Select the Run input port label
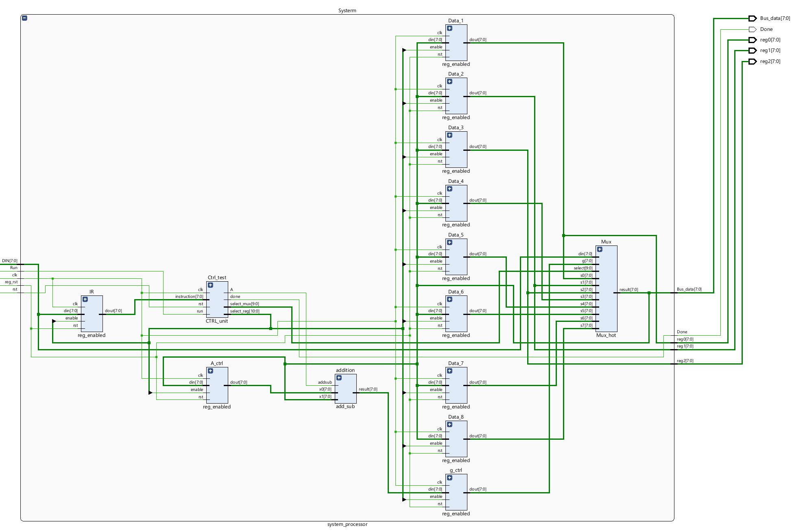The width and height of the screenshot is (792, 532). tap(14, 268)
